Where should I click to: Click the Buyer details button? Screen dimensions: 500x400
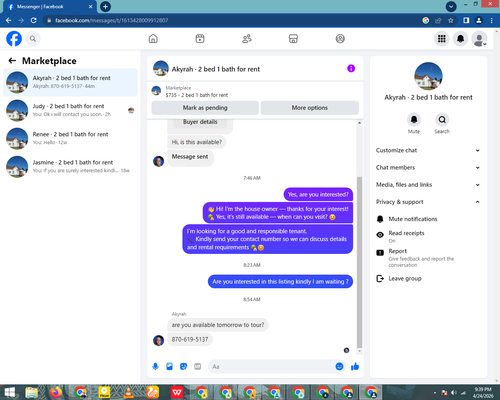(200, 122)
